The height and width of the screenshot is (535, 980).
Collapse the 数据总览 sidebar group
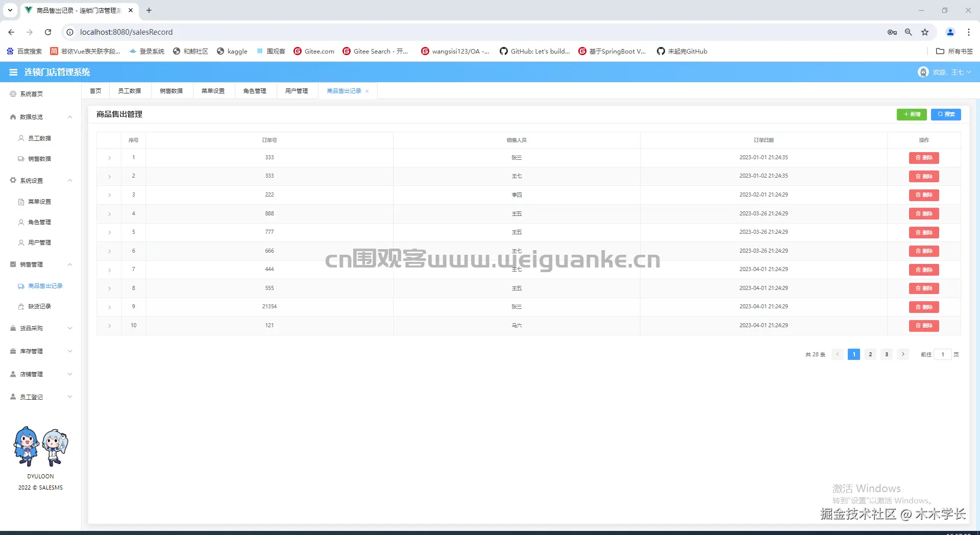click(x=41, y=117)
